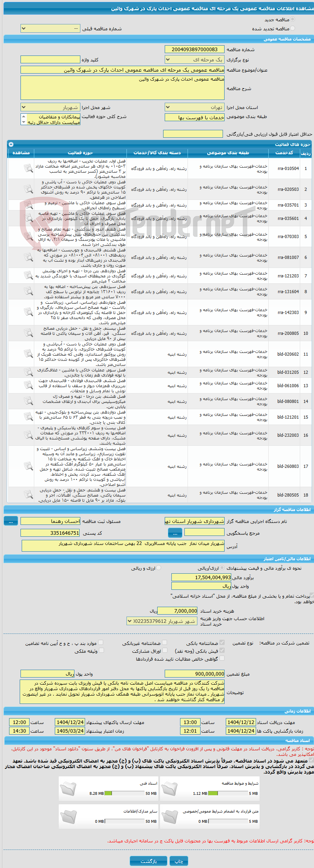Click the حوزه فعالیت column header
Viewport: 314px width, 868px height.
click(x=80, y=153)
